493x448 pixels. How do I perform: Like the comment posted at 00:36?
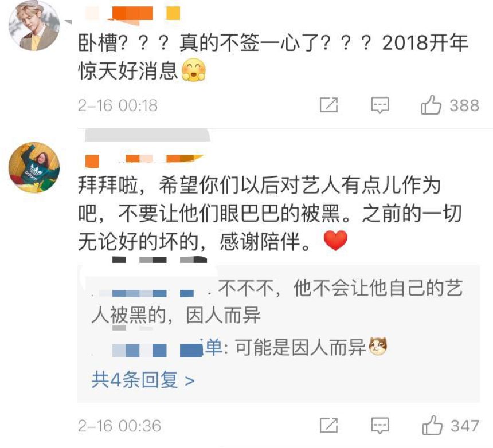click(432, 425)
